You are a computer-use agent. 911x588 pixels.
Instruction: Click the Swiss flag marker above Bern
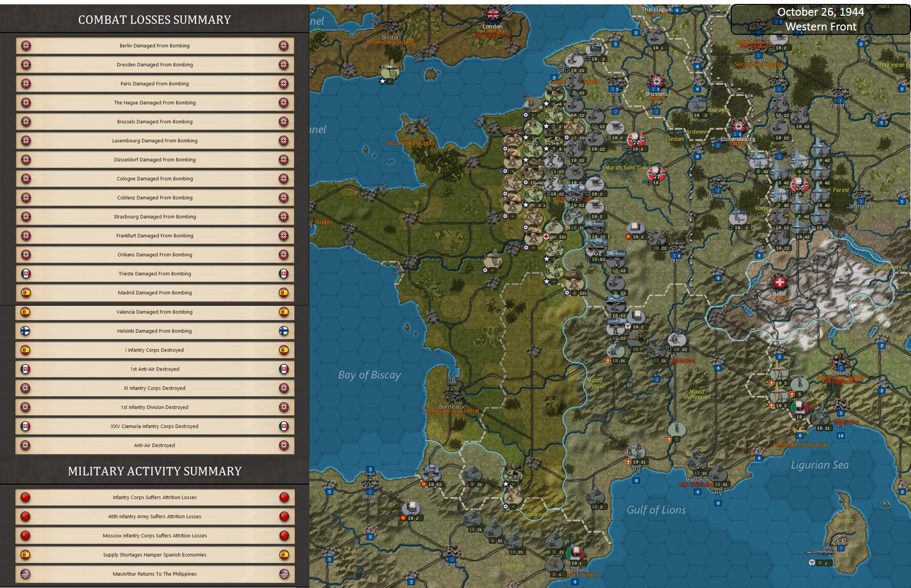(779, 283)
